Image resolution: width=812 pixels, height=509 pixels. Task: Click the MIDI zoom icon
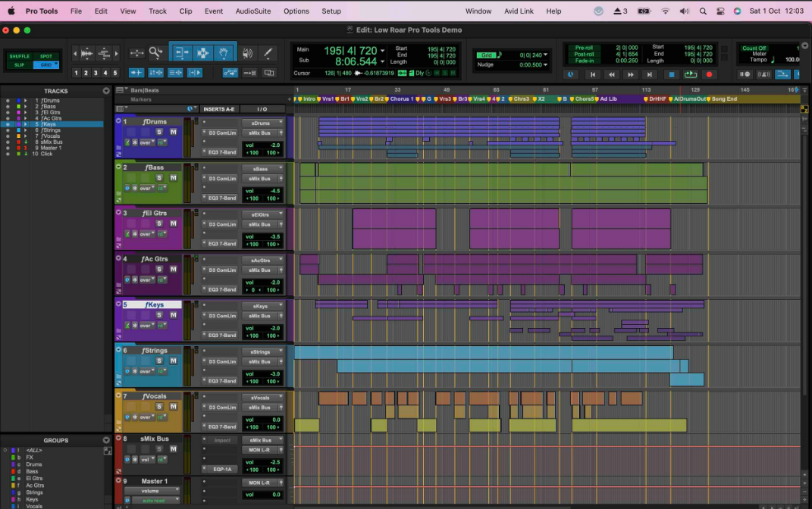pos(104,53)
